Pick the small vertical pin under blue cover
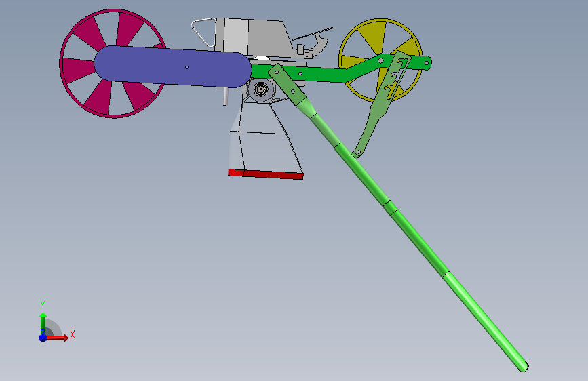Image resolution: width=588 pixels, height=381 pixels. 226,97
